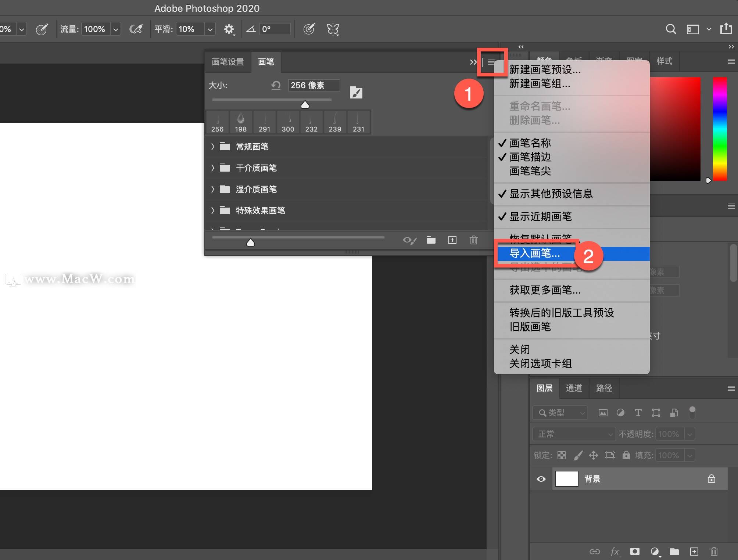
Task: Choose 导入画笔... from the menu
Action: point(534,253)
